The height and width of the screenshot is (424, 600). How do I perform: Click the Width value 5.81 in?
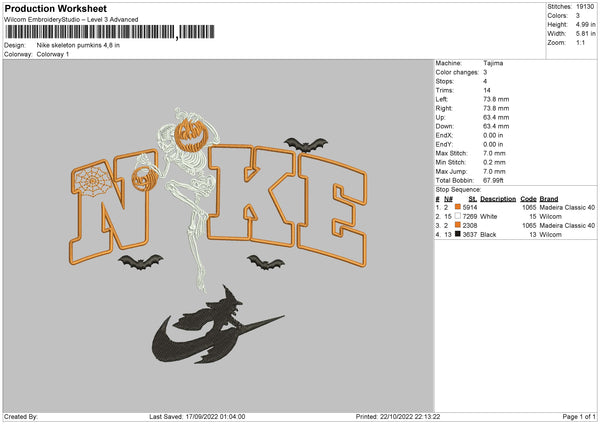[x=585, y=34]
